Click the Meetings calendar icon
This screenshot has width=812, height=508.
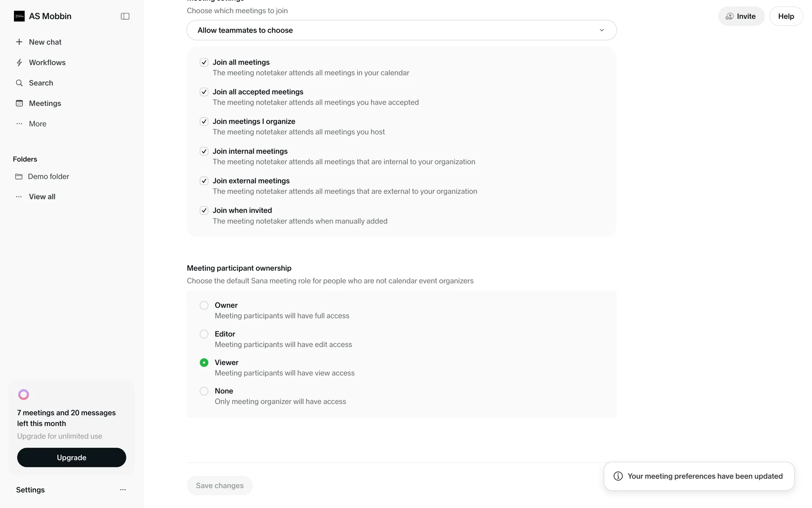[x=19, y=103]
